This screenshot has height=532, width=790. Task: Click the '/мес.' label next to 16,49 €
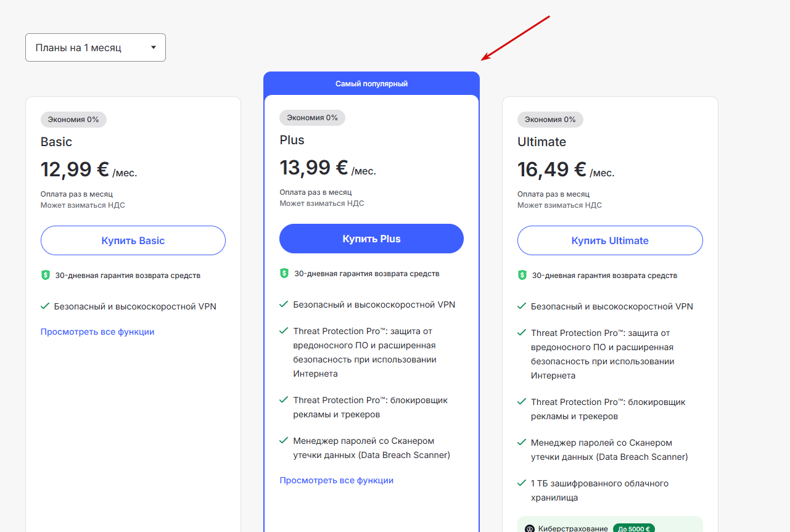click(x=602, y=173)
